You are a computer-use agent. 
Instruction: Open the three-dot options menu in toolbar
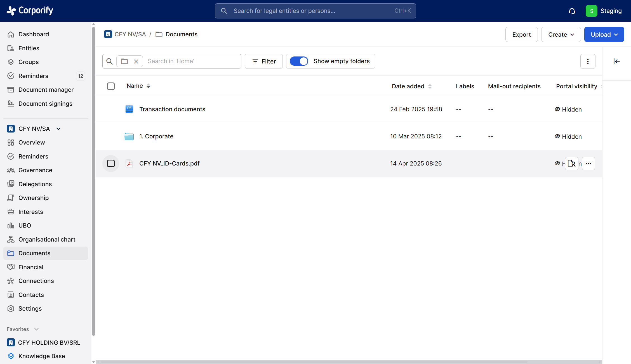click(x=588, y=61)
